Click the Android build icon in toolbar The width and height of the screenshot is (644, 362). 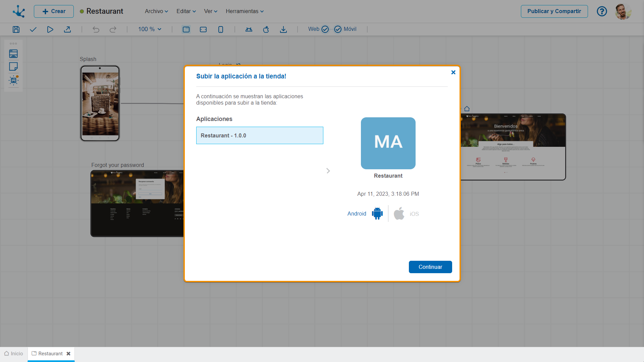(249, 29)
